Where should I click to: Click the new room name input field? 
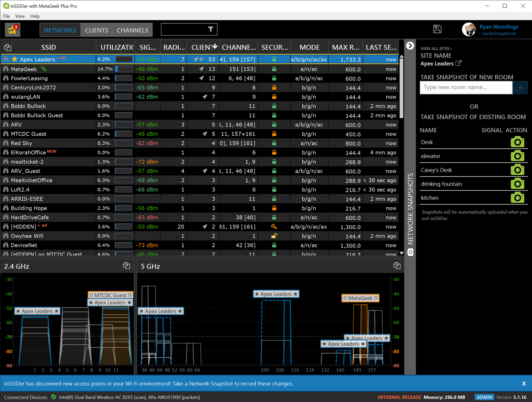466,88
